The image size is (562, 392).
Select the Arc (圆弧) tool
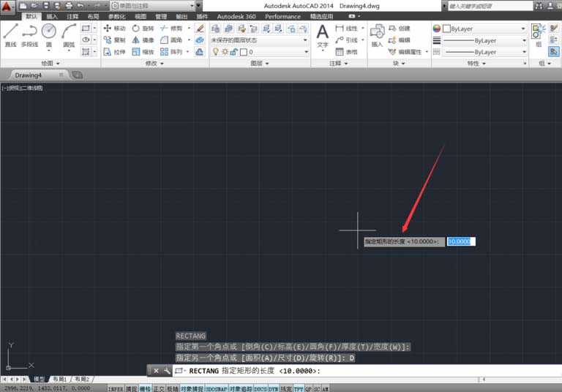70,34
